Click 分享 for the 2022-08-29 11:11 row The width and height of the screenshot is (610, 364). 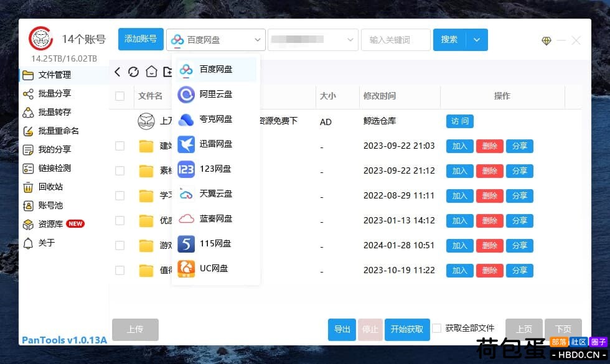coord(520,196)
